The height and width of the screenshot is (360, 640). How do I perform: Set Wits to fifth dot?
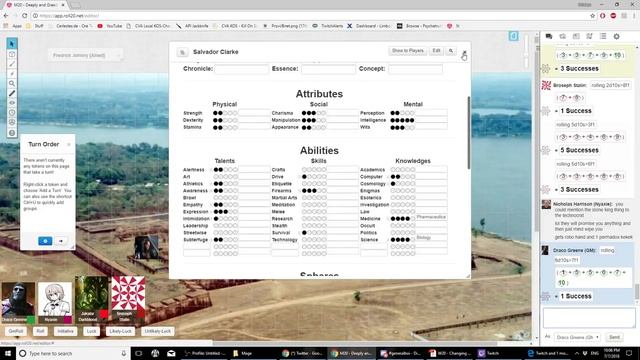click(412, 127)
